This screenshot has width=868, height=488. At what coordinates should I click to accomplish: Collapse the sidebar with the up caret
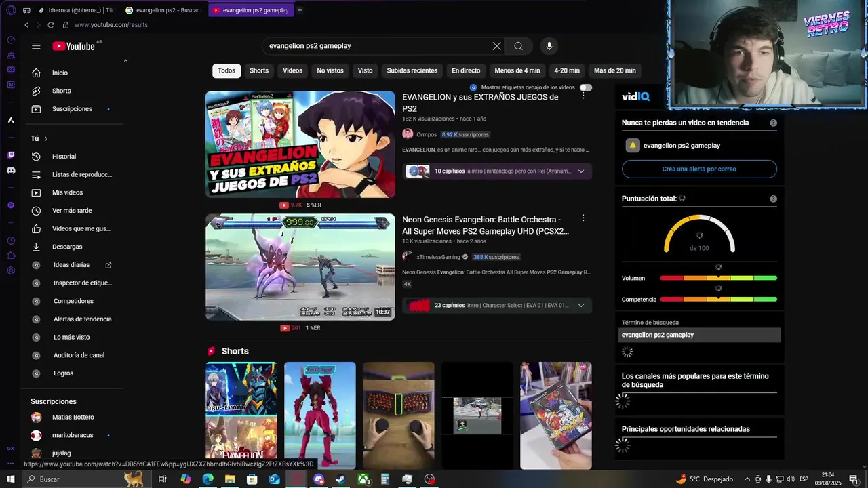(125, 61)
